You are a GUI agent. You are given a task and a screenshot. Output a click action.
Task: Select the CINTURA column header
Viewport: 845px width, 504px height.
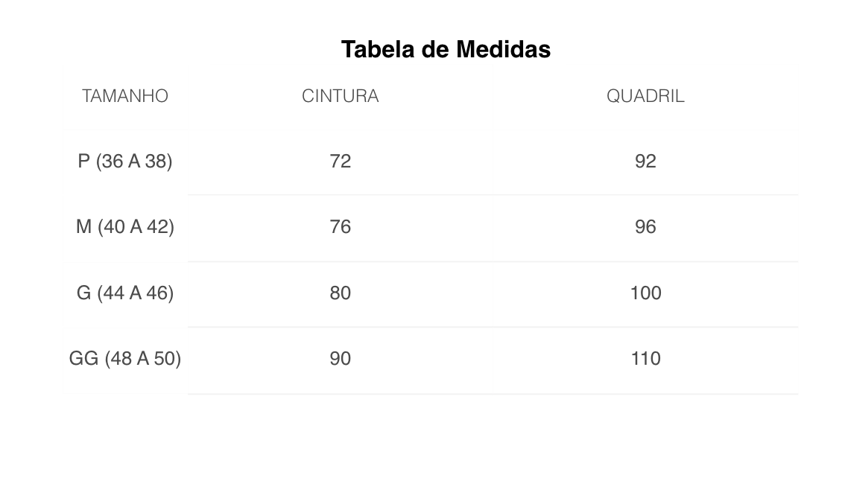340,96
